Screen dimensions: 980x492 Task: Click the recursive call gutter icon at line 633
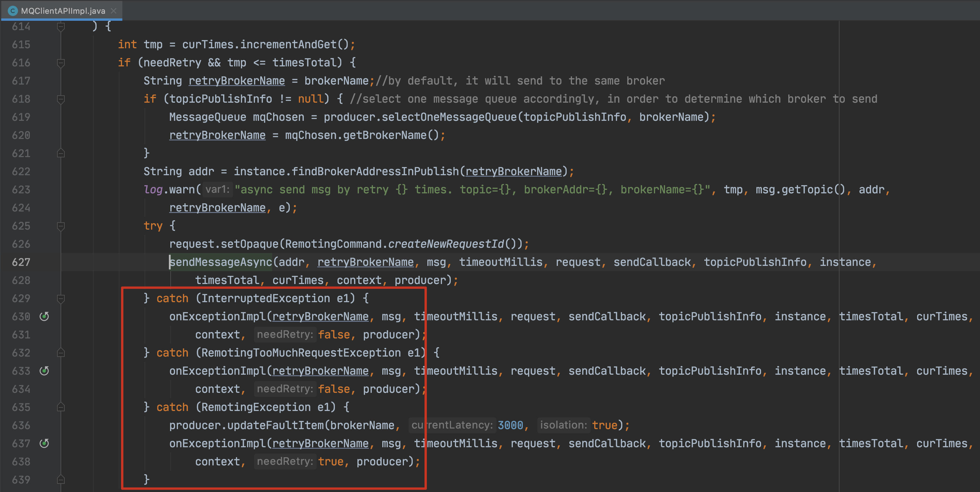click(44, 371)
